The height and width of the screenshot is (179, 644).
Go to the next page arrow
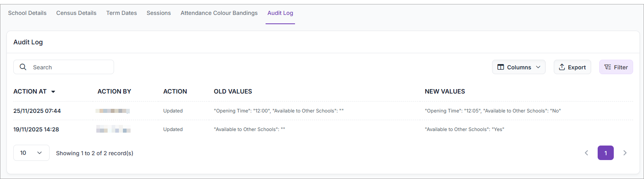[x=625, y=153]
